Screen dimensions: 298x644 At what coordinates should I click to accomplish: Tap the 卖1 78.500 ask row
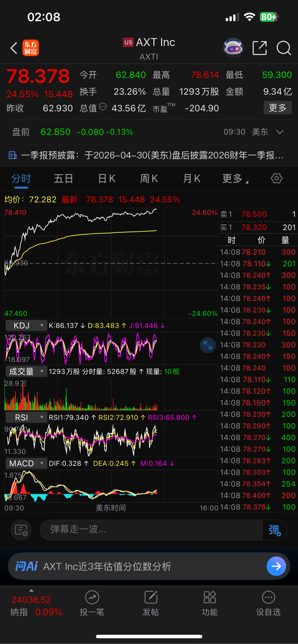point(258,214)
